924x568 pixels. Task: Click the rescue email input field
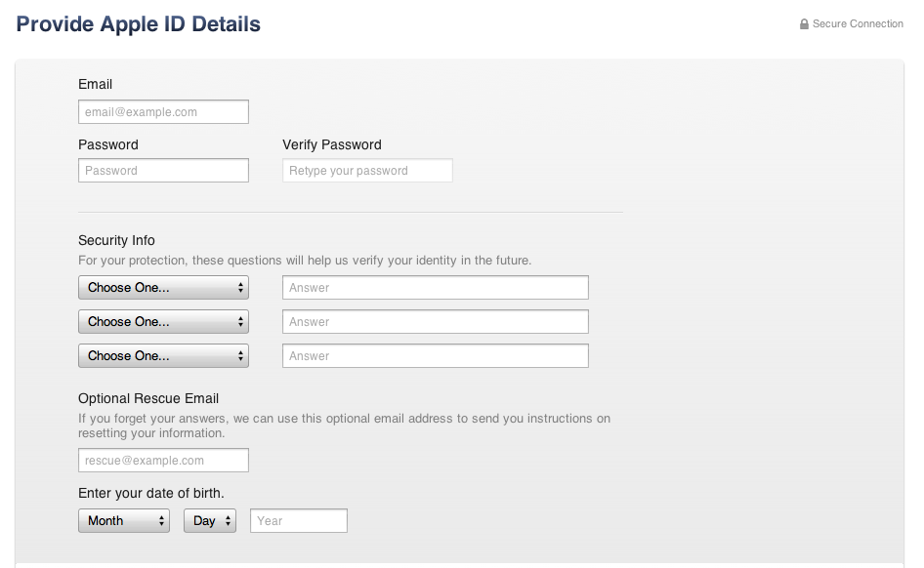163,461
